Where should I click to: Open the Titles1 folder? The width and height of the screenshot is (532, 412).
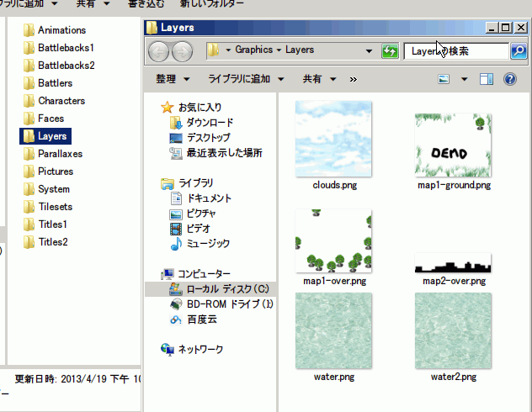[45, 224]
